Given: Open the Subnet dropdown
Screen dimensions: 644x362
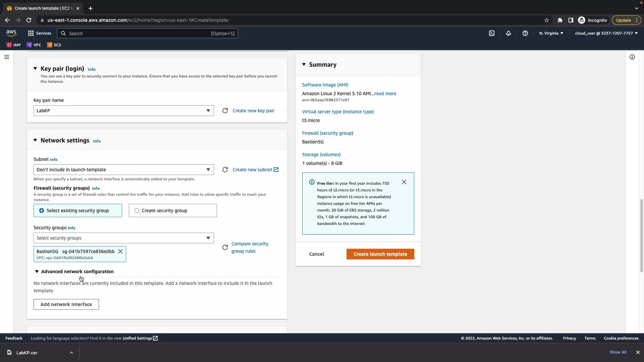Looking at the screenshot, I should (x=123, y=170).
